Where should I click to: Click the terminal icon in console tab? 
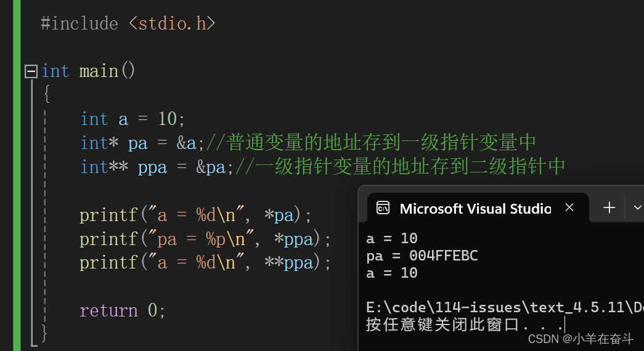pos(383,208)
